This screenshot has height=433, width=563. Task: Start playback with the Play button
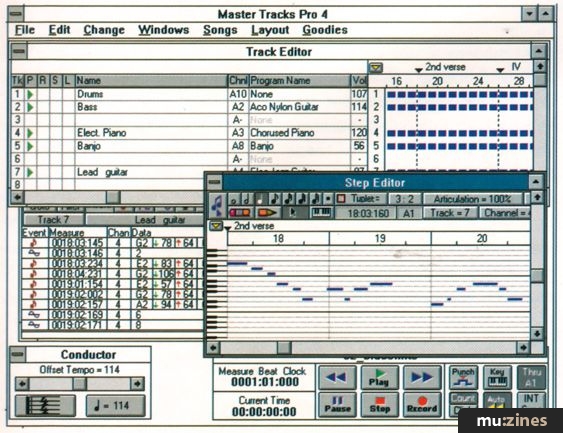(x=380, y=377)
